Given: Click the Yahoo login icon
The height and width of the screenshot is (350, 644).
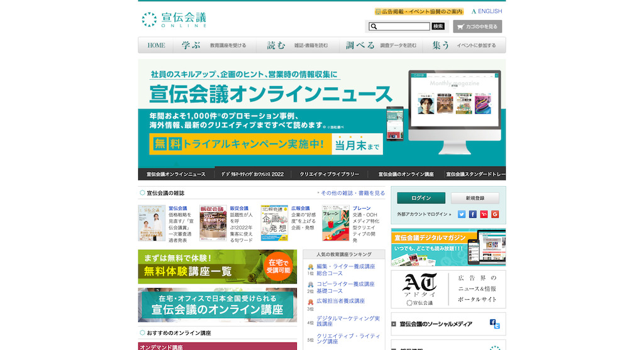Looking at the screenshot, I should point(484,214).
